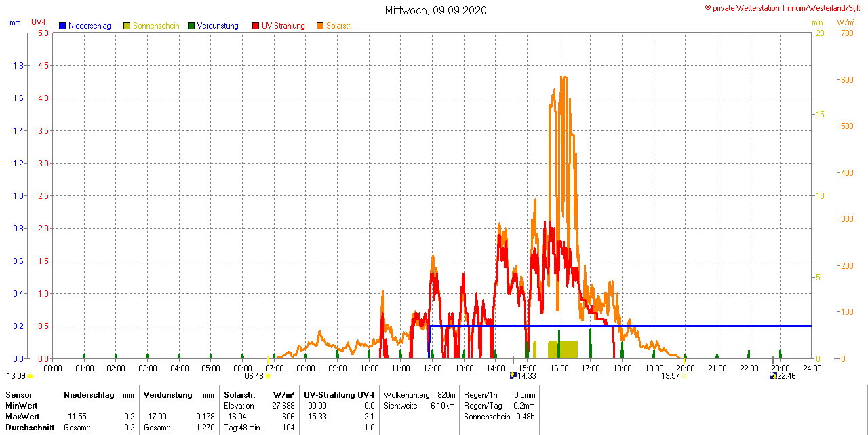The height and width of the screenshot is (435, 868).
Task: Click the blue Niederschlag legend swatch
Action: pos(62,26)
